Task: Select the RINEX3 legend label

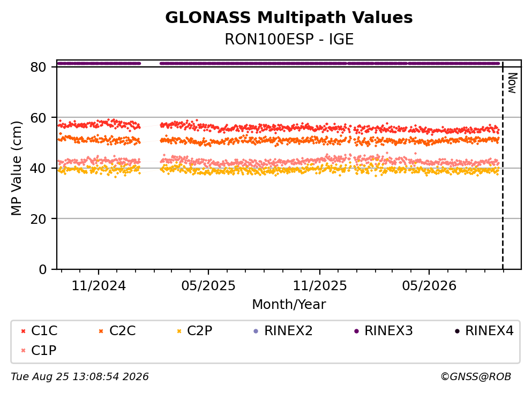Action: click(x=388, y=331)
